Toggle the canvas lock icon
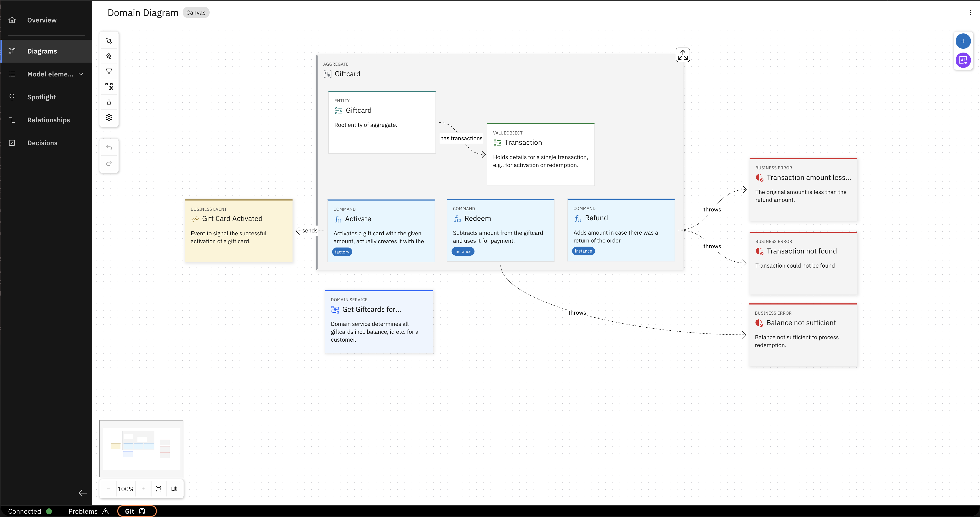This screenshot has width=980, height=517. tap(109, 102)
